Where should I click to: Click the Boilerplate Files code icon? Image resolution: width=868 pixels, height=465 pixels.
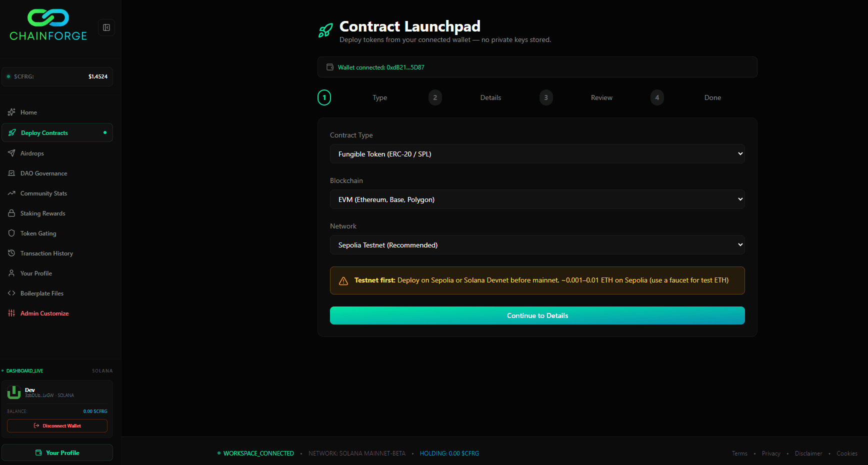(x=11, y=293)
